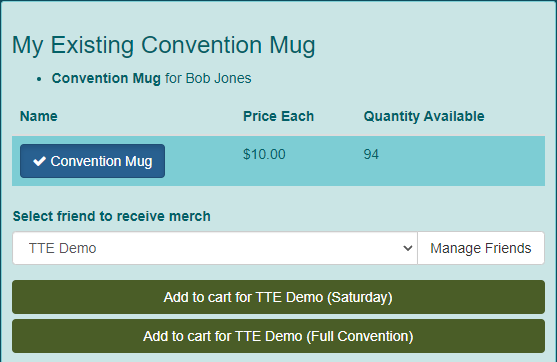Screen dimensions: 557x362
Task: Click the "for Bob Jones" text
Action: pos(208,78)
